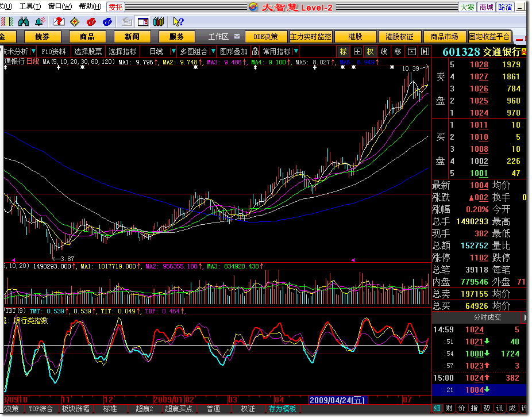This screenshot has width=532, height=418.
Task: Click the 路演 link button
Action: (505, 7)
